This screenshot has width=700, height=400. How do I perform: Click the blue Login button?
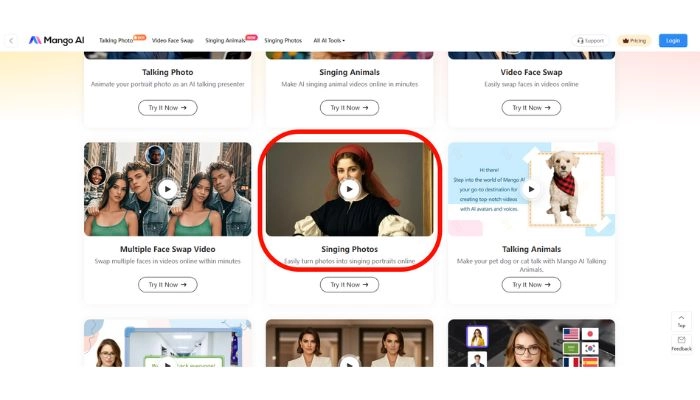(673, 41)
